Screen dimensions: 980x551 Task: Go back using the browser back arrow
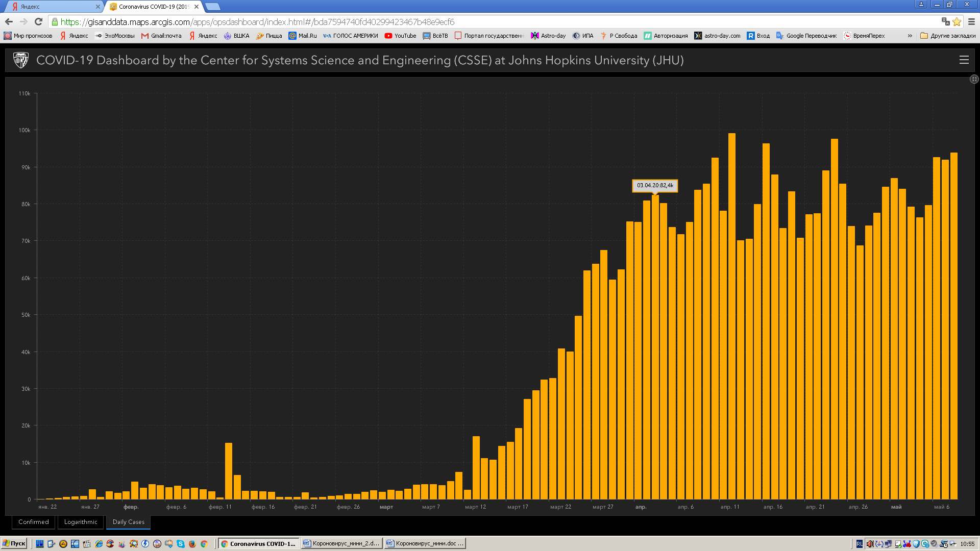pos(9,21)
